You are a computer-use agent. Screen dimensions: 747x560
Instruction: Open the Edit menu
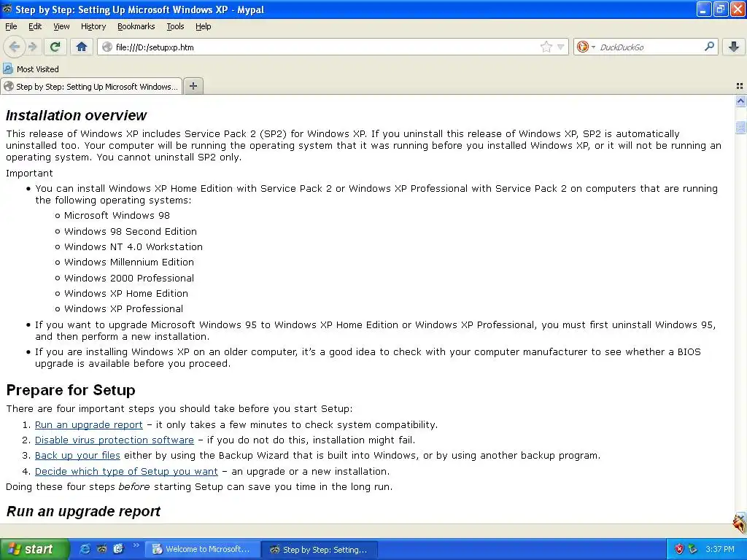tap(35, 26)
